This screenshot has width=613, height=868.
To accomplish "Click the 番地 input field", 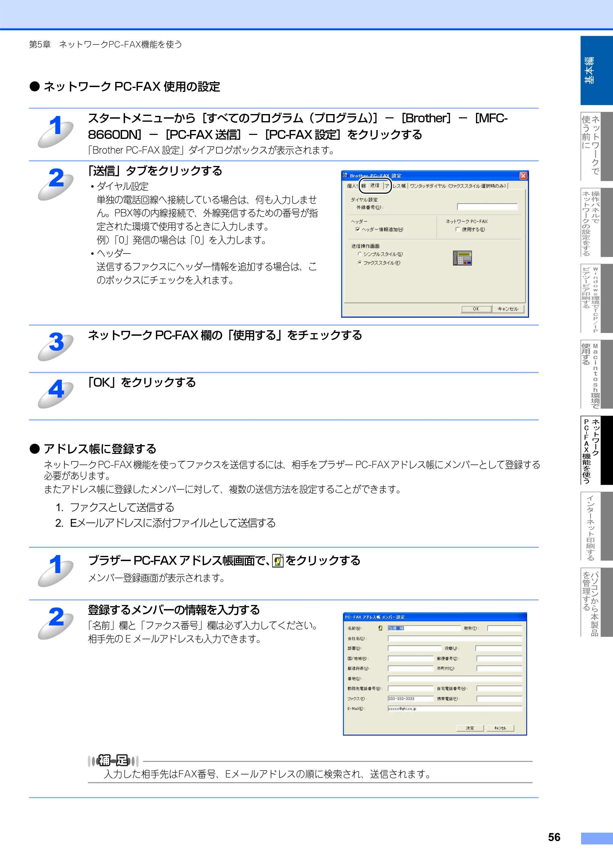I will 455,679.
